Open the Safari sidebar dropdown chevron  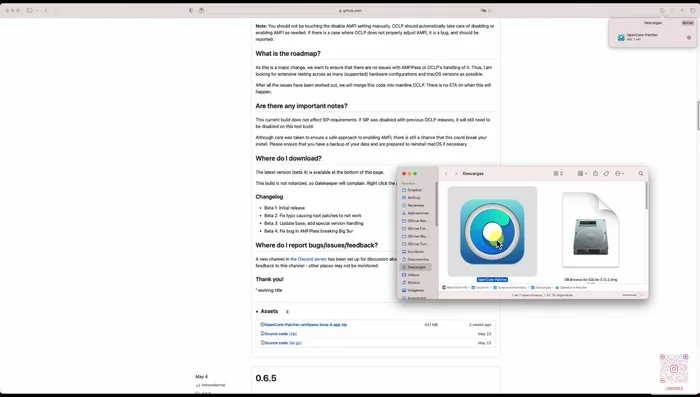pos(37,10)
